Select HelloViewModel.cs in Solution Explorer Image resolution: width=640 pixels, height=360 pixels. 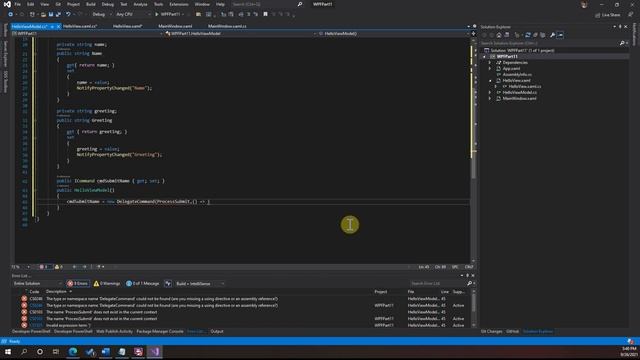pyautogui.click(x=519, y=93)
